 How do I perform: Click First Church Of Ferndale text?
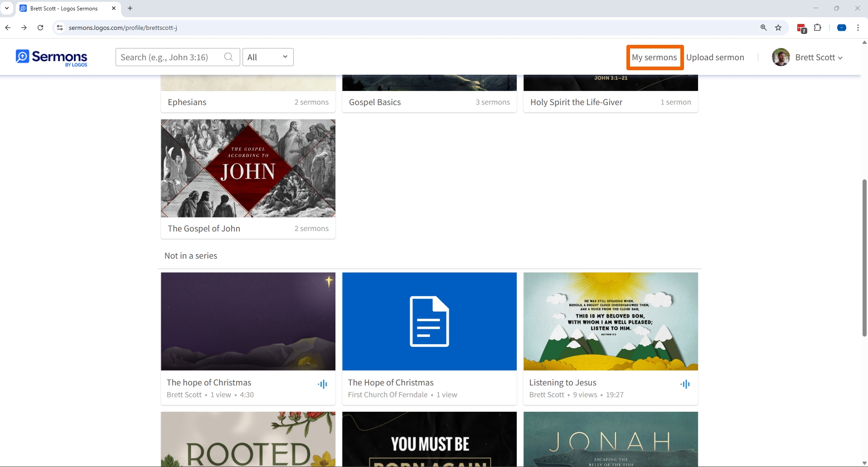[388, 395]
